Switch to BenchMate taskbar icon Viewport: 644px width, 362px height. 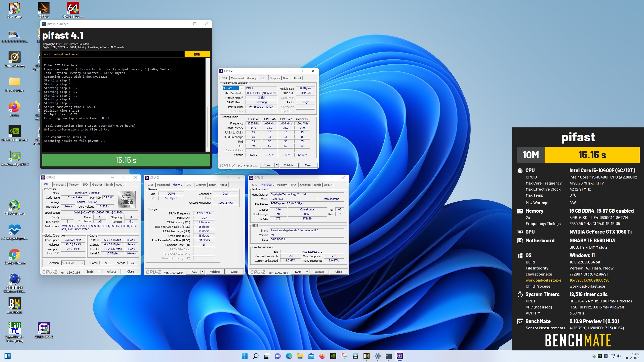point(366,356)
